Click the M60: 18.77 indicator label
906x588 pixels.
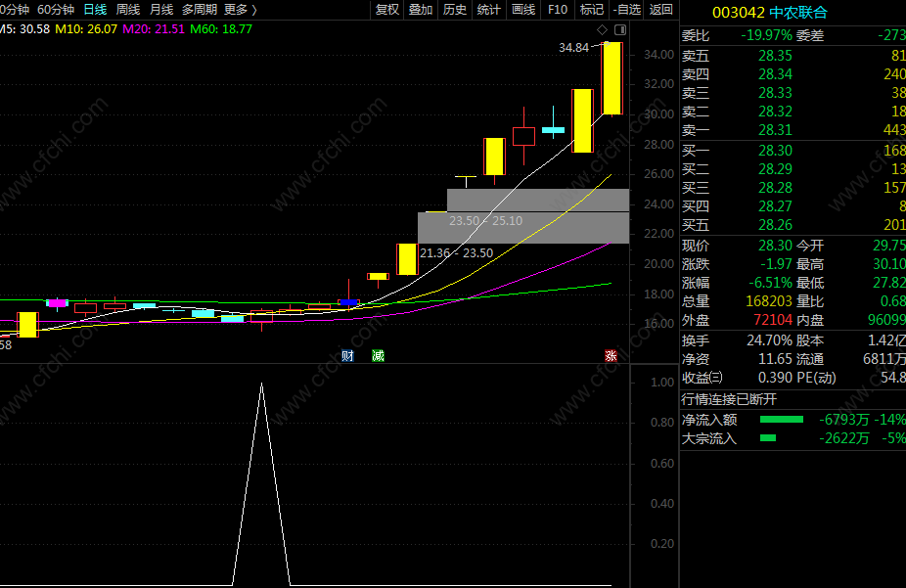pyautogui.click(x=221, y=29)
